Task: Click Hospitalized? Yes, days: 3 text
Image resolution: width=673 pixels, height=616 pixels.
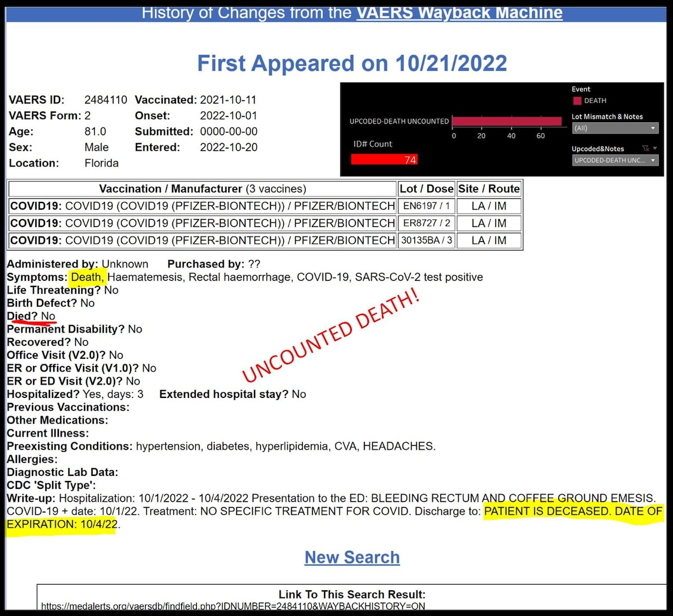Action: click(x=75, y=394)
